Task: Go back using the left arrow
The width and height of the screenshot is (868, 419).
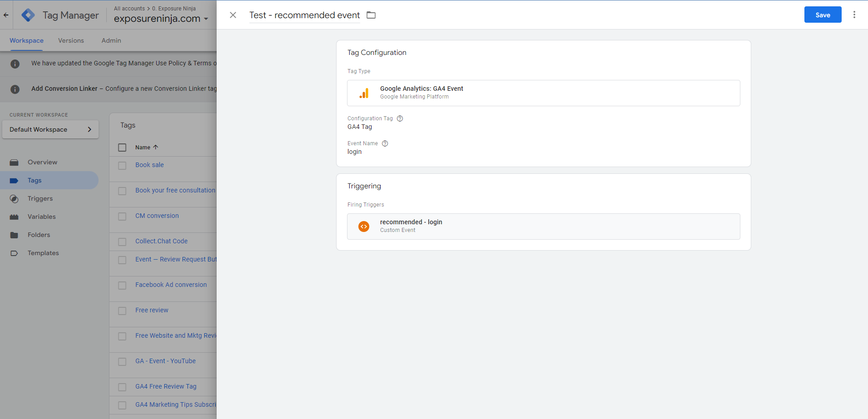Action: click(x=6, y=15)
